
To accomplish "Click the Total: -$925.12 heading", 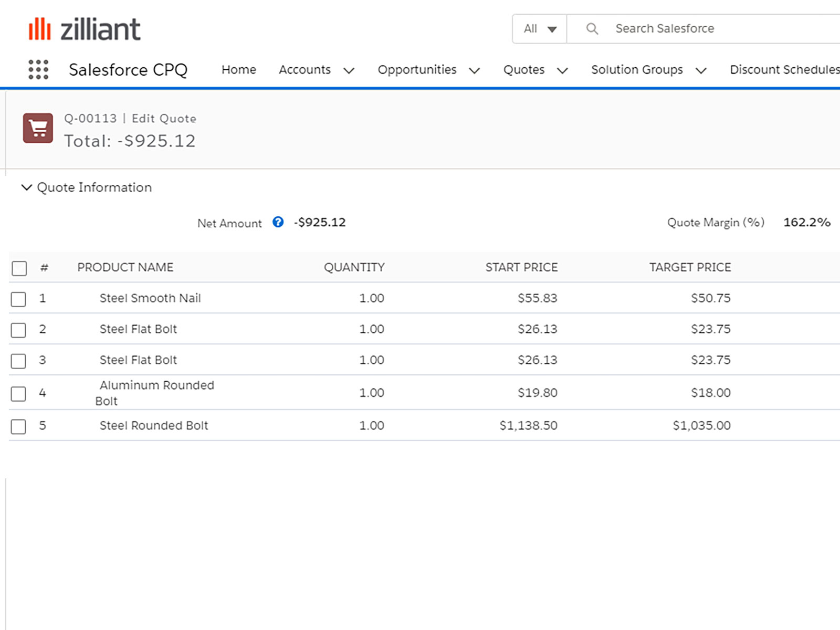I will click(130, 141).
